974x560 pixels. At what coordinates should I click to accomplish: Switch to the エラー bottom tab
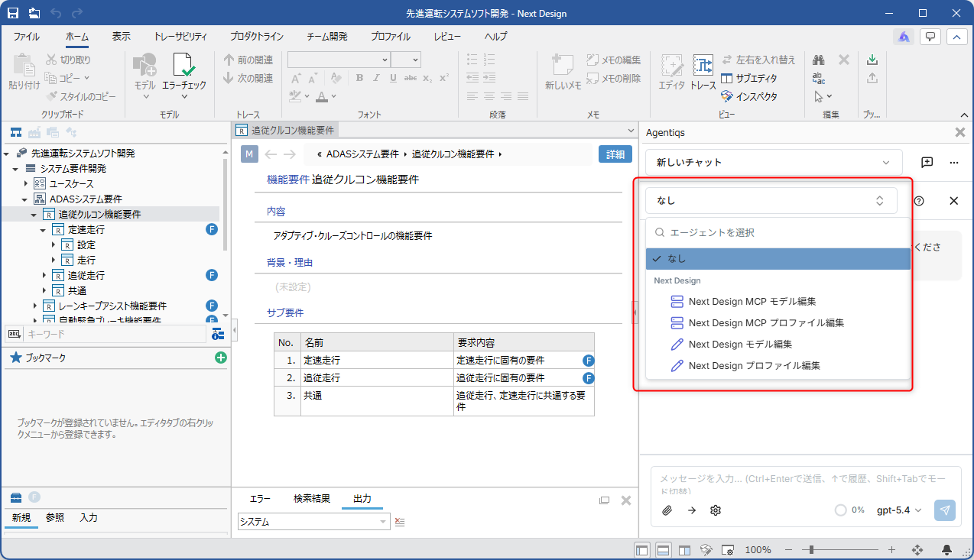(x=260, y=499)
